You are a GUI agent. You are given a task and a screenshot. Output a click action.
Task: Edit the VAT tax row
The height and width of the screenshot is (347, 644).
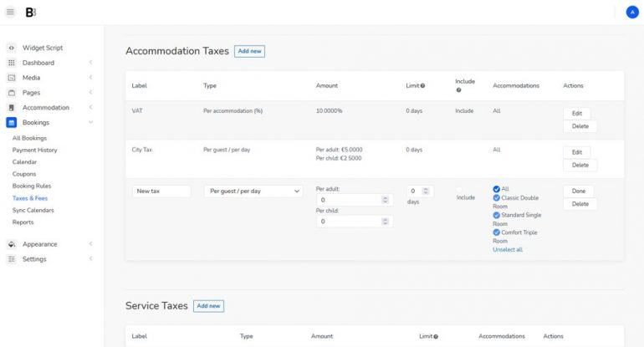click(x=576, y=114)
